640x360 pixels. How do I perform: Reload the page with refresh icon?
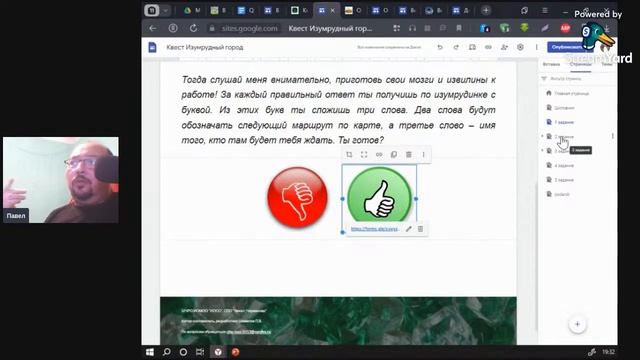point(193,28)
